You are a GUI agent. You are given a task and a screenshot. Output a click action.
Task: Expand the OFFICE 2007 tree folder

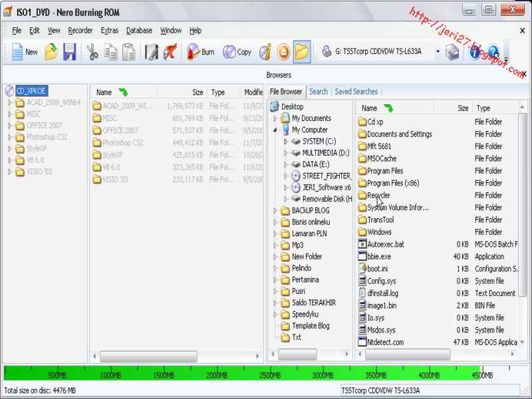click(x=9, y=126)
